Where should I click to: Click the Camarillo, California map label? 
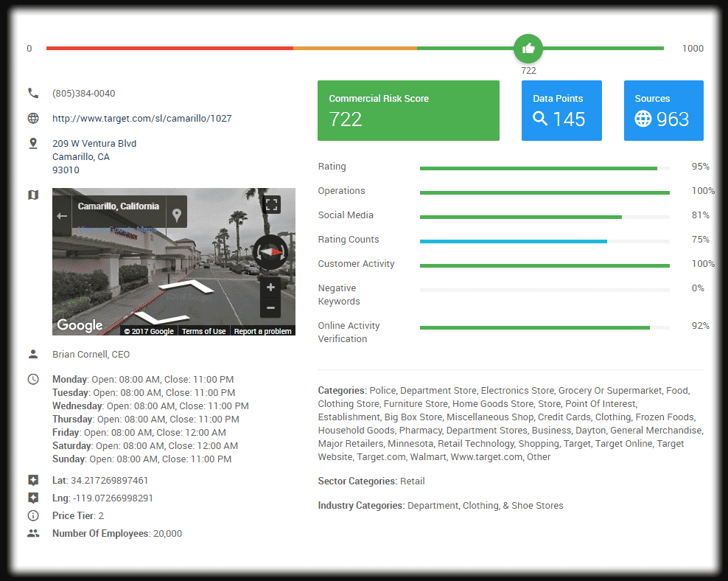pyautogui.click(x=119, y=206)
